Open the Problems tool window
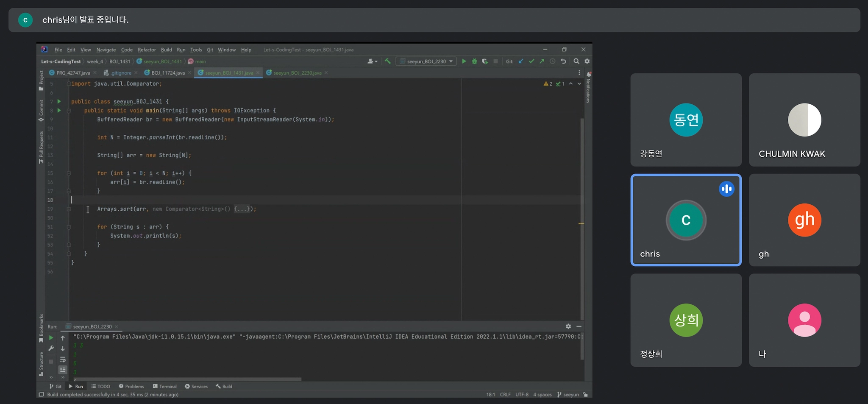This screenshot has width=868, height=404. pos(131,387)
